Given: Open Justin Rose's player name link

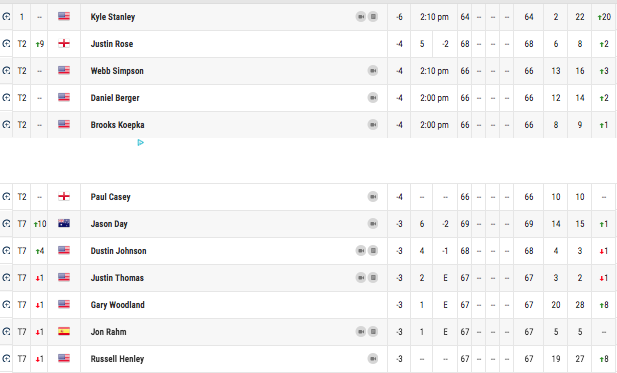Looking at the screenshot, I should click(x=112, y=44).
